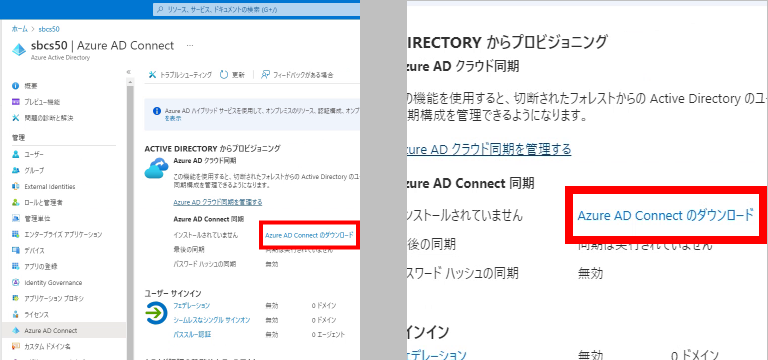This screenshot has width=768, height=360.
Task: Open ロールと管理者 in the sidebar
Action: (x=43, y=202)
